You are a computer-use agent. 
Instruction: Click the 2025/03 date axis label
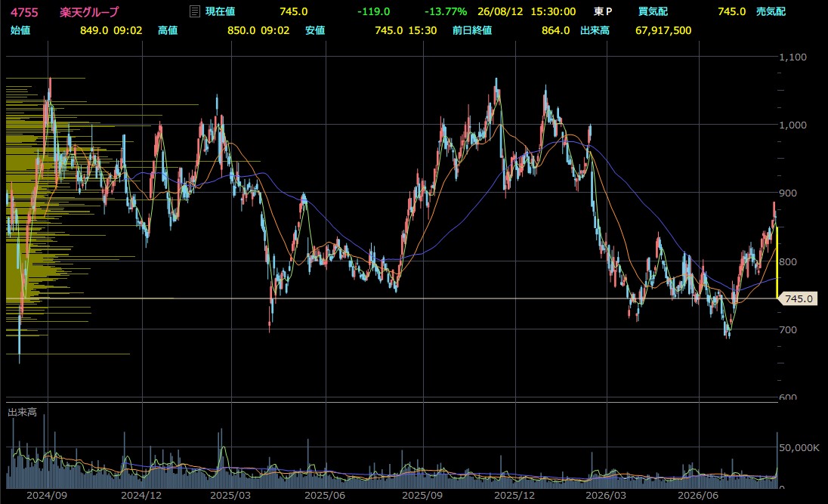(x=230, y=496)
